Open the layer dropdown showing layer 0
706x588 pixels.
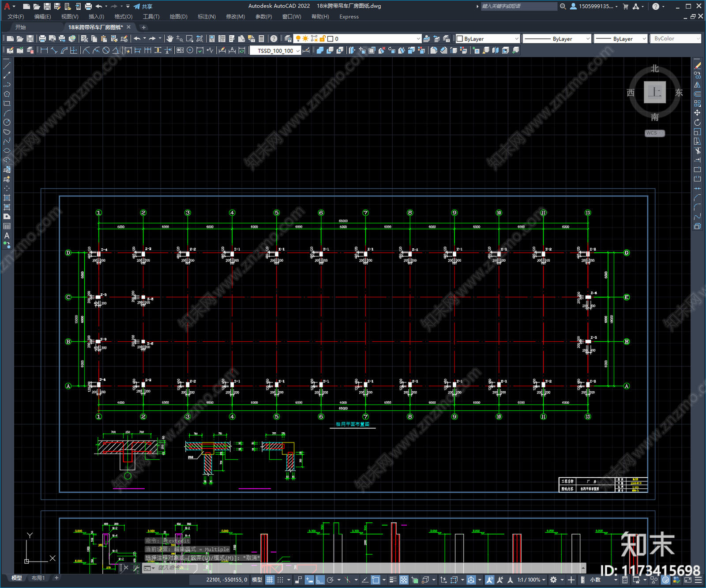(x=358, y=39)
